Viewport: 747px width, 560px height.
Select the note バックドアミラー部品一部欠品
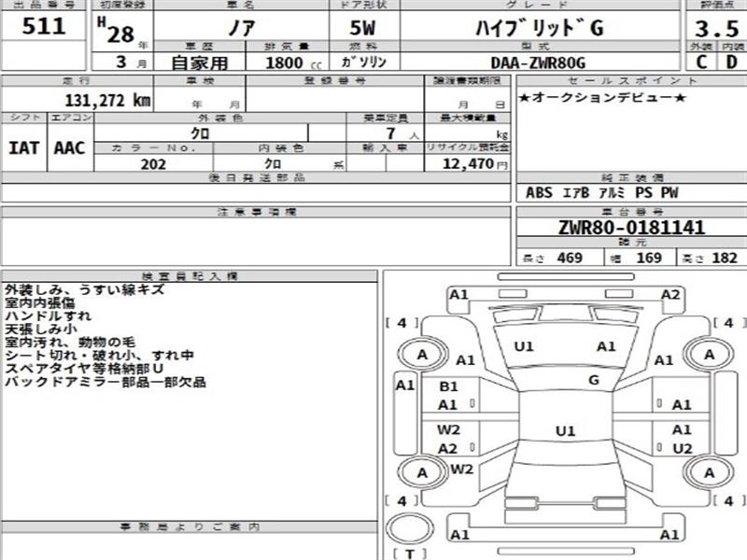(x=106, y=382)
